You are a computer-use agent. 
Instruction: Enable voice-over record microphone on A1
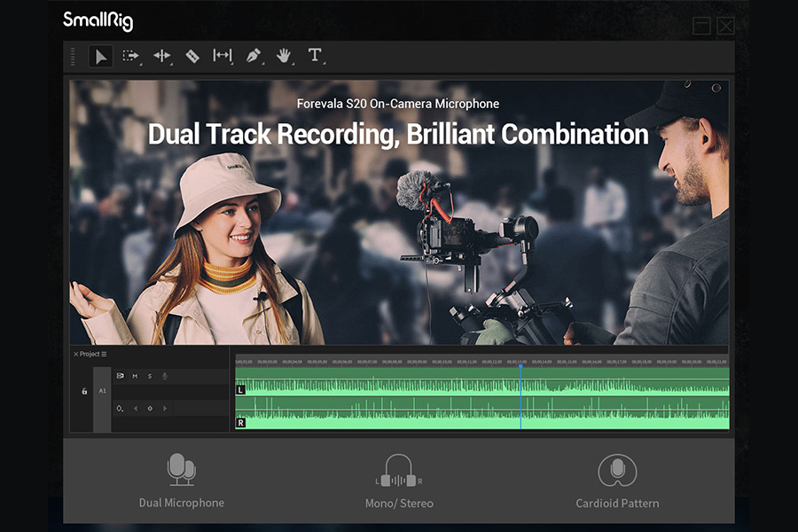point(164,376)
